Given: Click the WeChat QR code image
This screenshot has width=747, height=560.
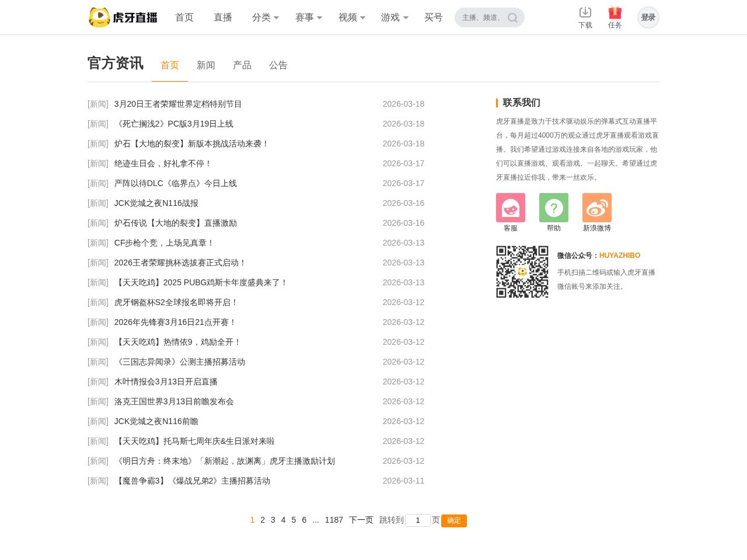Looking at the screenshot, I should point(522,271).
